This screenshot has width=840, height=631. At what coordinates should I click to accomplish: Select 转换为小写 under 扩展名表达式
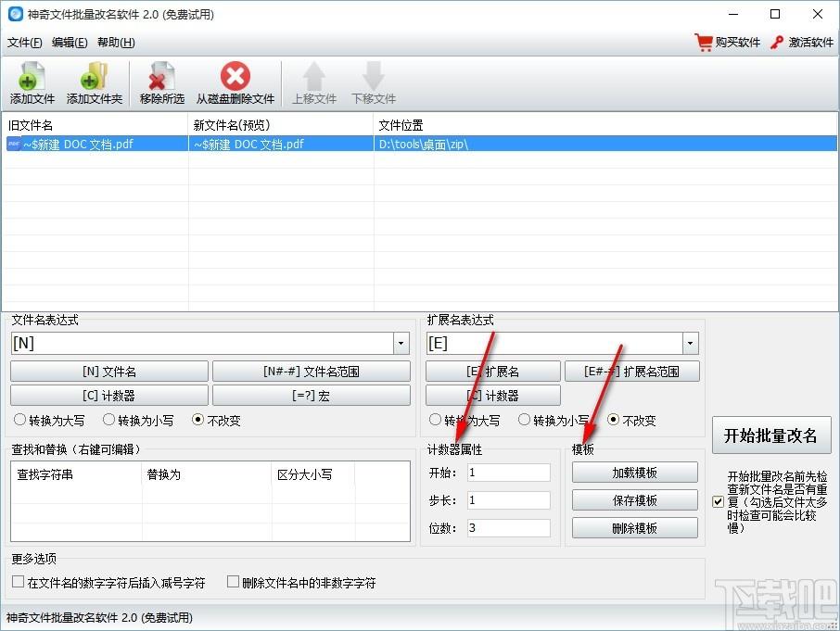point(524,420)
